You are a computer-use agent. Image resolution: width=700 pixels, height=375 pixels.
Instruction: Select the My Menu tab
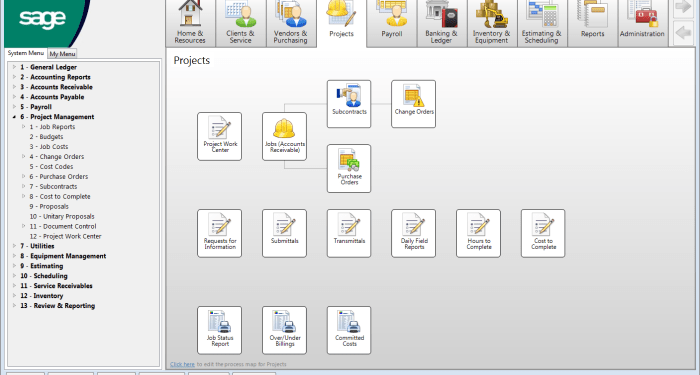tap(62, 54)
